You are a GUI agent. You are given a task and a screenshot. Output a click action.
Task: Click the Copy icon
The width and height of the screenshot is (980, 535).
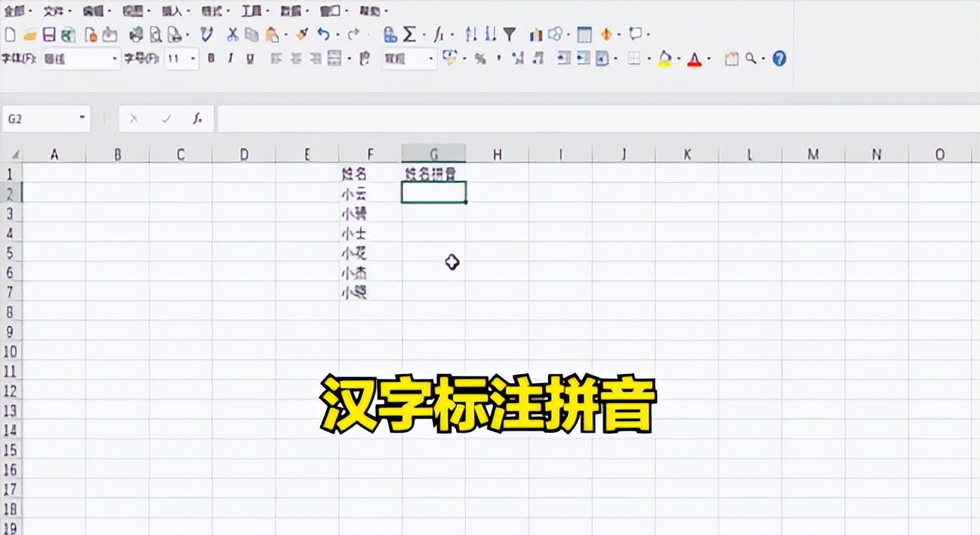point(251,35)
